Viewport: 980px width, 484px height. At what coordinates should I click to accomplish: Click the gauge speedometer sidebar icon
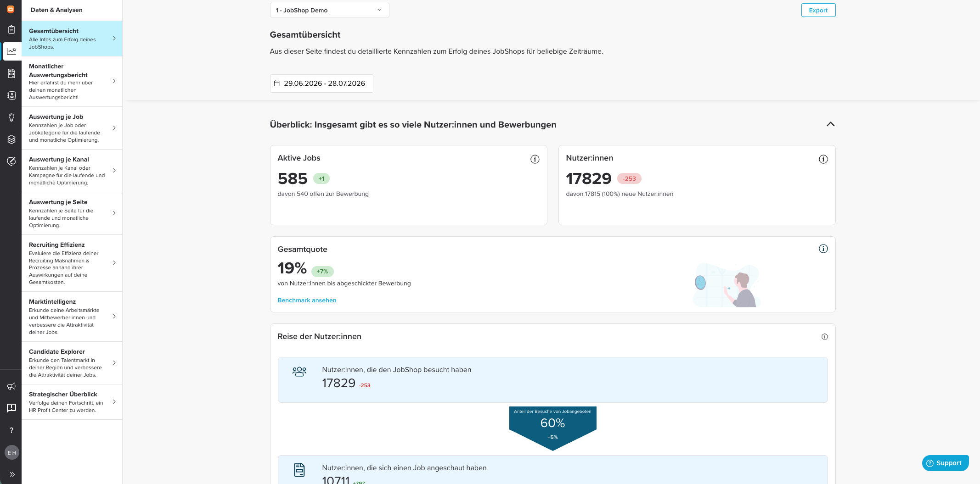[11, 161]
